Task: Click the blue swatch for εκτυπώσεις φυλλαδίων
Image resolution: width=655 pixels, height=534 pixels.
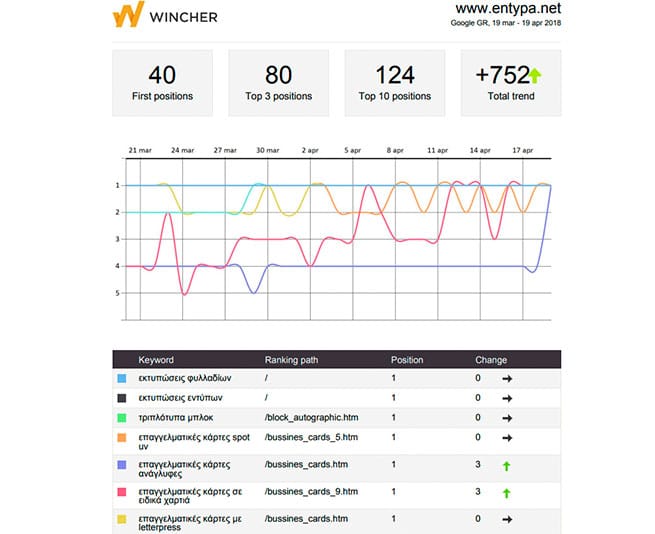Action: coord(121,379)
